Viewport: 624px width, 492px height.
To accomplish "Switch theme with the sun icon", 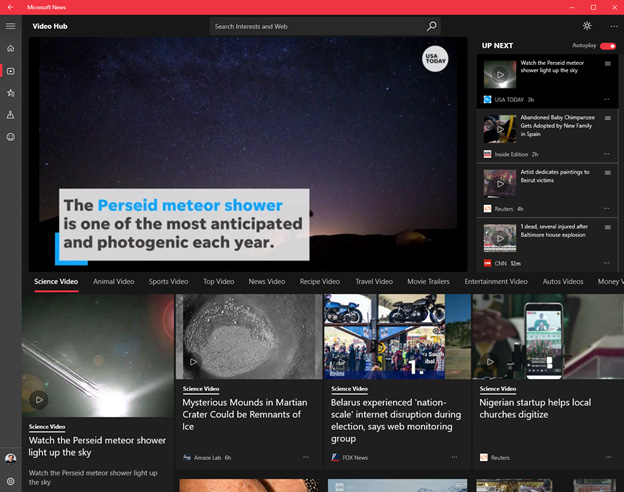I will tap(587, 26).
